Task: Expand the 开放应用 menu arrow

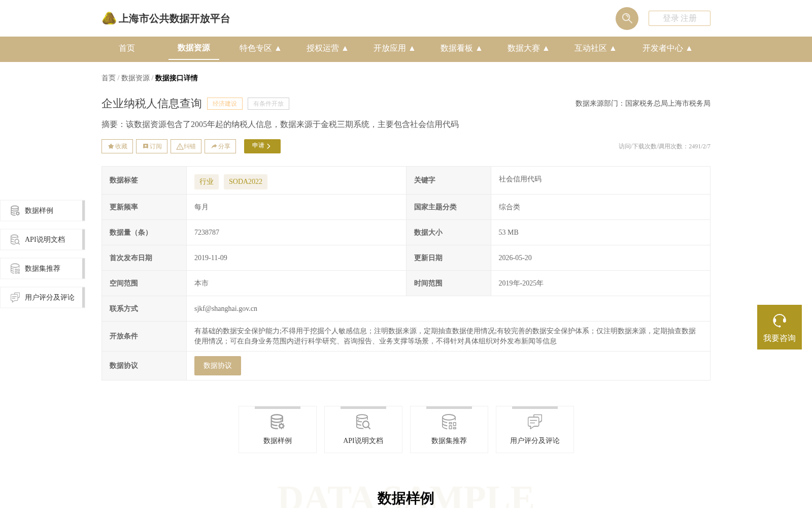Action: (x=412, y=48)
